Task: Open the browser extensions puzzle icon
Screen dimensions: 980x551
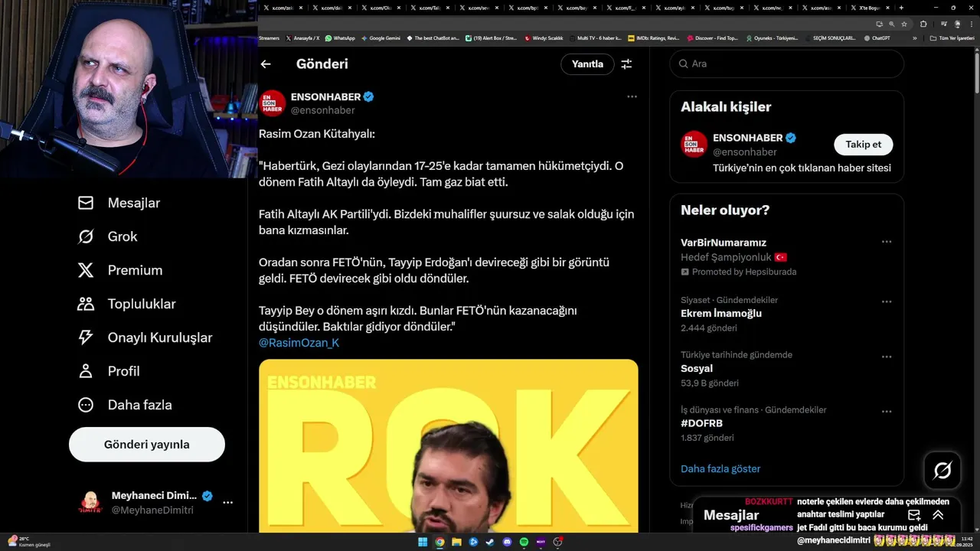Action: (923, 24)
